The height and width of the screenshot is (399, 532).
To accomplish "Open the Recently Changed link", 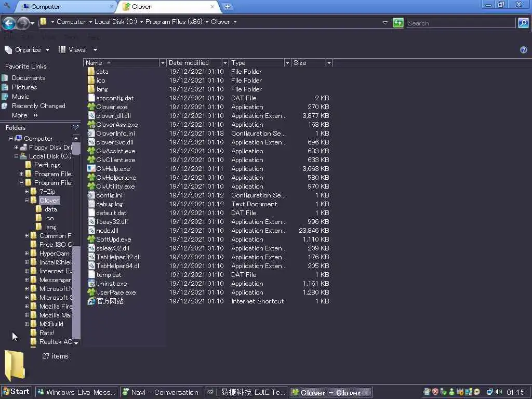I will [x=38, y=106].
